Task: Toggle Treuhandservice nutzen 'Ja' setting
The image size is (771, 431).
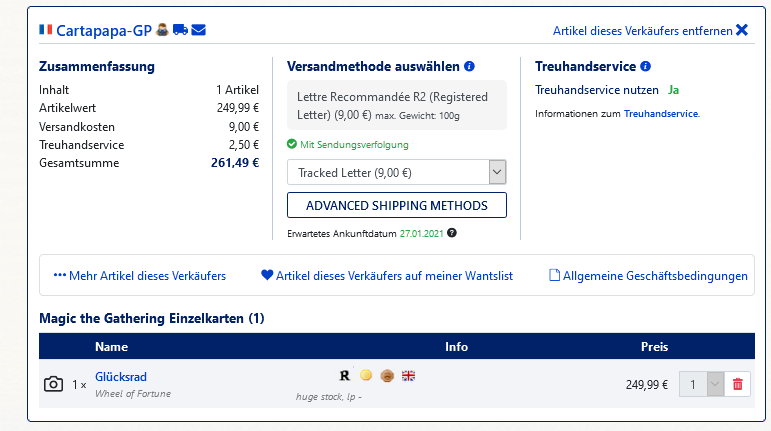Action: [x=673, y=90]
